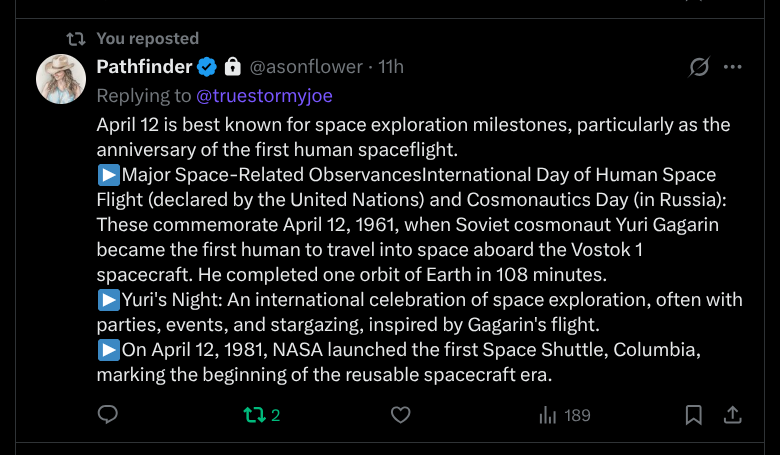
Task: Open Pathfinder's profile picture
Action: [61, 79]
